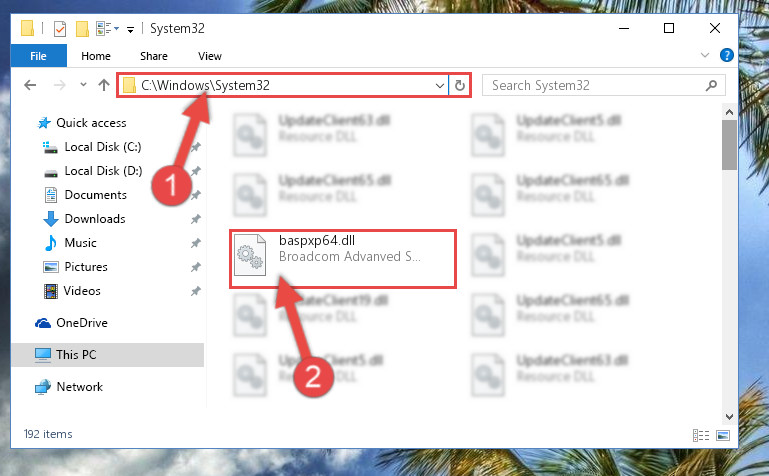Expand the ribbon with the chevron
Screen dimensions: 769x476
click(x=705, y=55)
